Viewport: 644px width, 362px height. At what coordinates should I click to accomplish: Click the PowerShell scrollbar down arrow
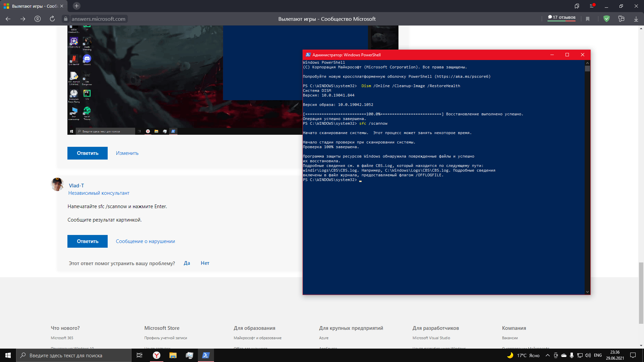pyautogui.click(x=587, y=292)
